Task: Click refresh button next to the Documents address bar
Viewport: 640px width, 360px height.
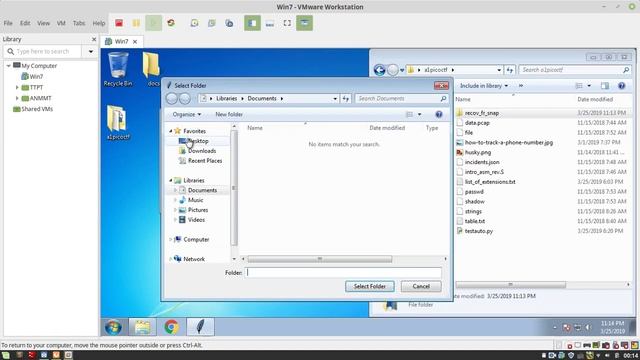Action: point(346,98)
